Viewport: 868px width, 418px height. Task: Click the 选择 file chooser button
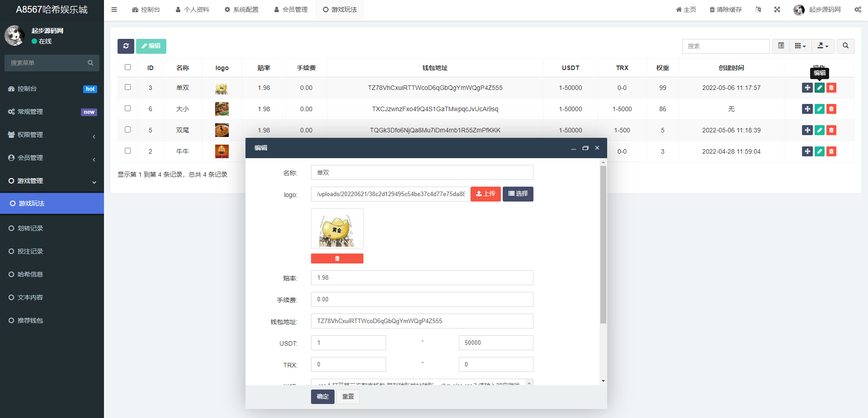(518, 194)
